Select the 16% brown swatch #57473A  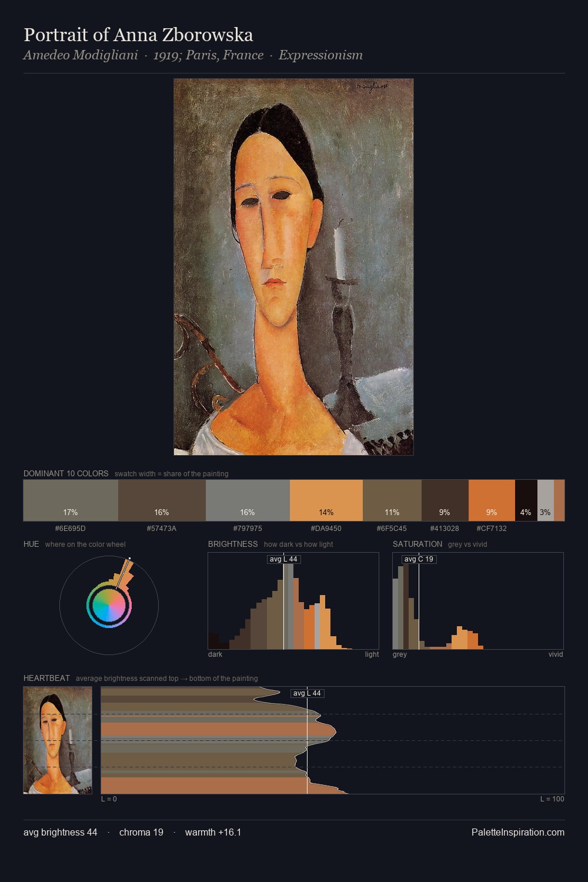click(162, 500)
